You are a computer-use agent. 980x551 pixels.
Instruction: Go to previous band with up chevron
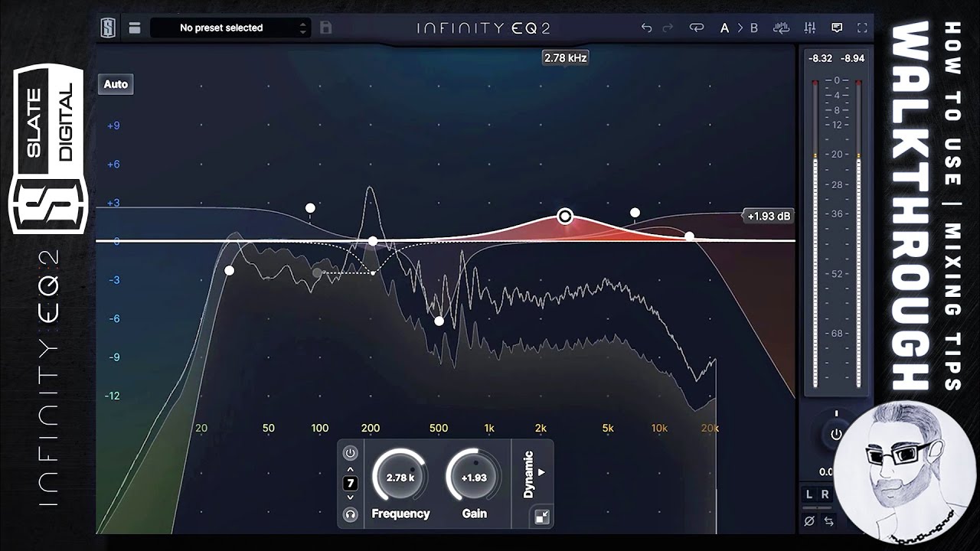coord(351,469)
